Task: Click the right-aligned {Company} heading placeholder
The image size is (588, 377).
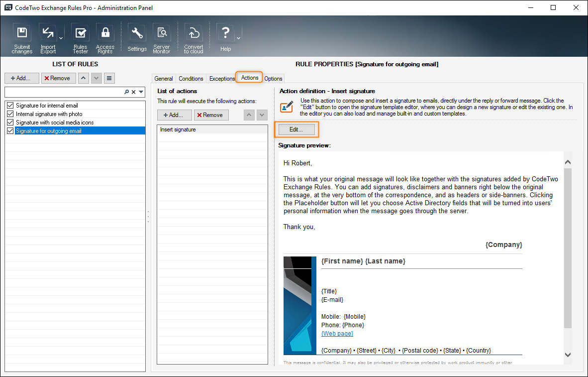Action: click(x=503, y=245)
